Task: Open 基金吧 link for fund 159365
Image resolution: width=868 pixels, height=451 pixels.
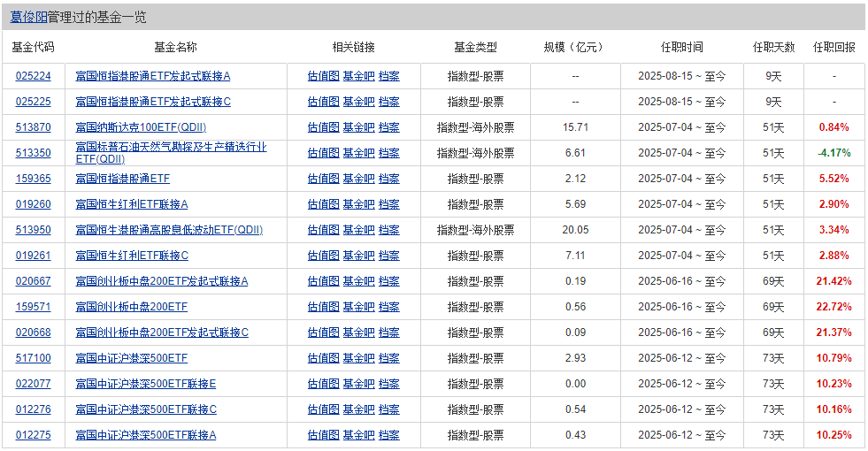Action: coord(358,179)
